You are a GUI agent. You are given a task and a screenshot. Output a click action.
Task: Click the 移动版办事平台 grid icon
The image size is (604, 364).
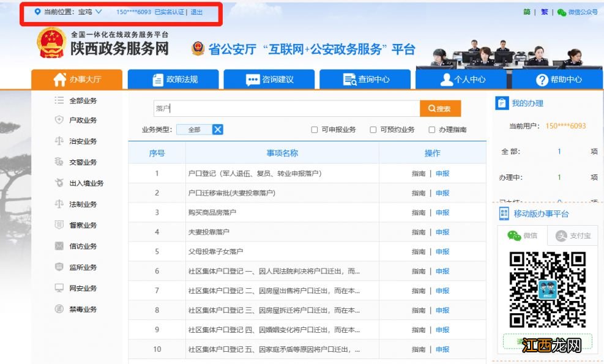click(504, 213)
